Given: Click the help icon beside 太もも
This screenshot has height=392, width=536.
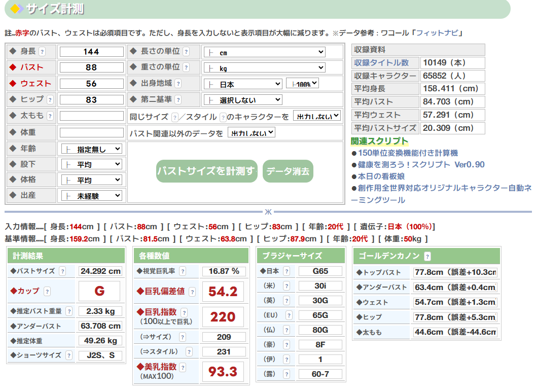Looking at the screenshot, I should [x=50, y=116].
